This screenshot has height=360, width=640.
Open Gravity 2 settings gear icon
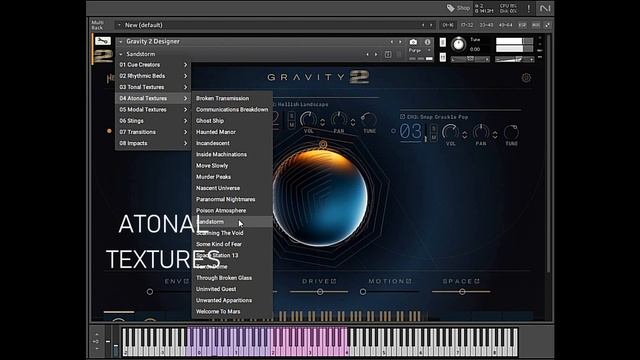pos(526,78)
